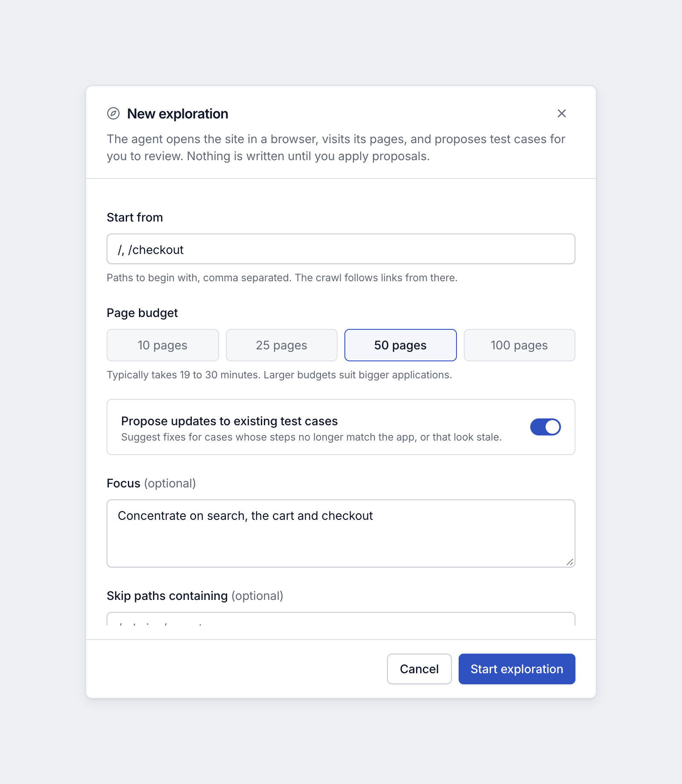Click the Focus textarea resize grip
Image resolution: width=682 pixels, height=784 pixels.
[x=570, y=562]
